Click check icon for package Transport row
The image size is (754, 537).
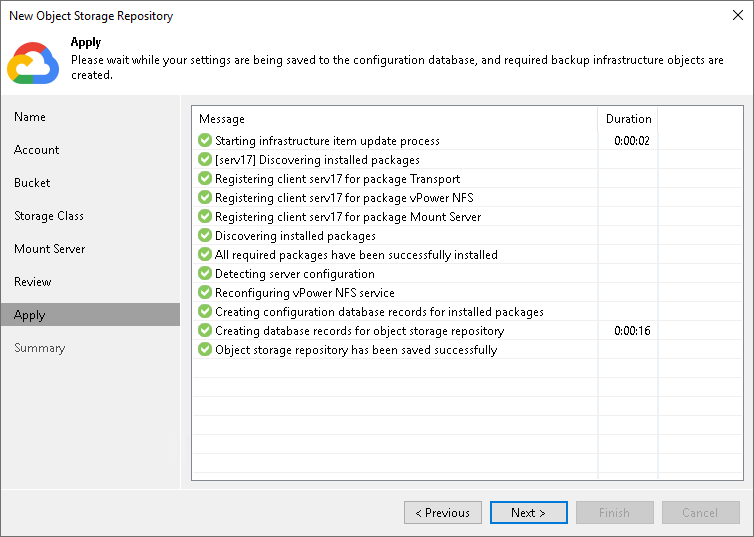[x=205, y=178]
